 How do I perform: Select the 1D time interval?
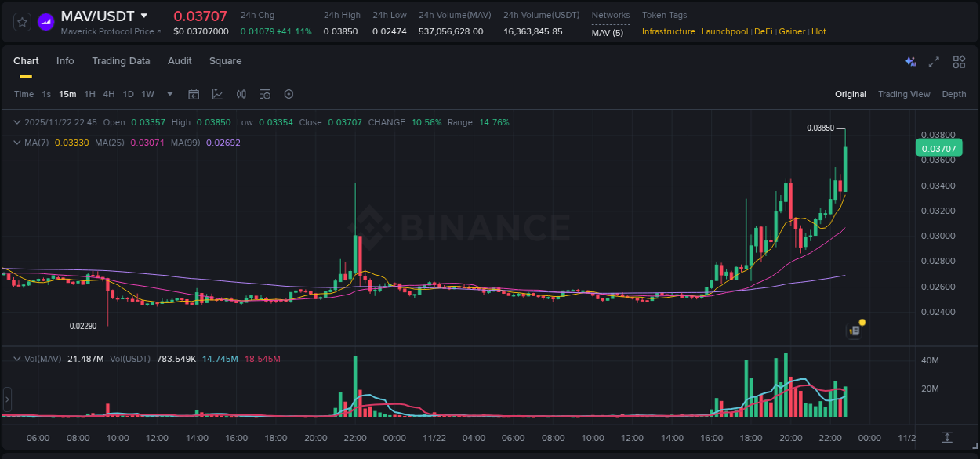(128, 94)
